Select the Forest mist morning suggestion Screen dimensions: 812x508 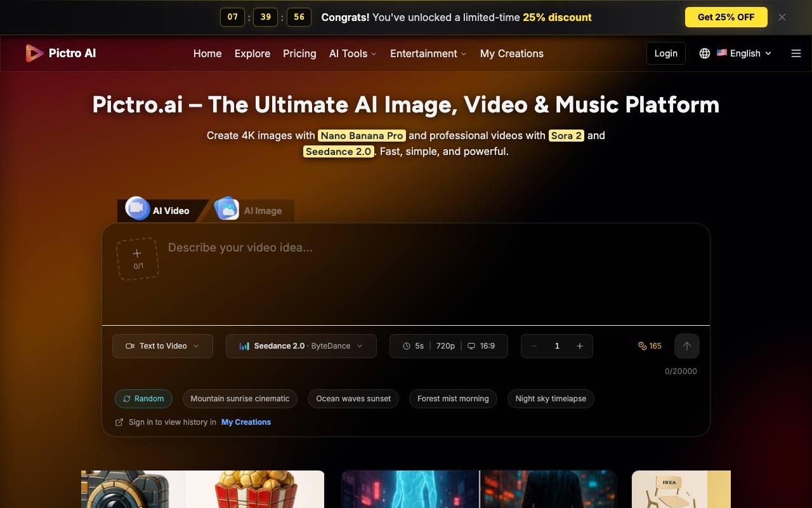click(x=453, y=399)
